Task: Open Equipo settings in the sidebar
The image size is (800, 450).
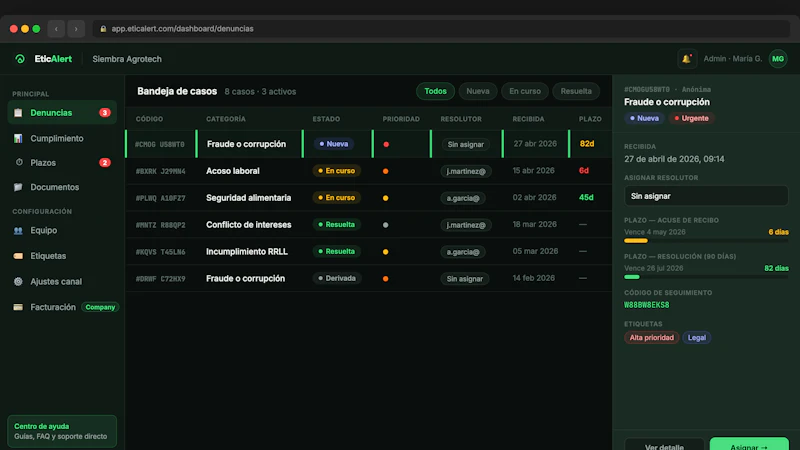Action: coord(62,231)
